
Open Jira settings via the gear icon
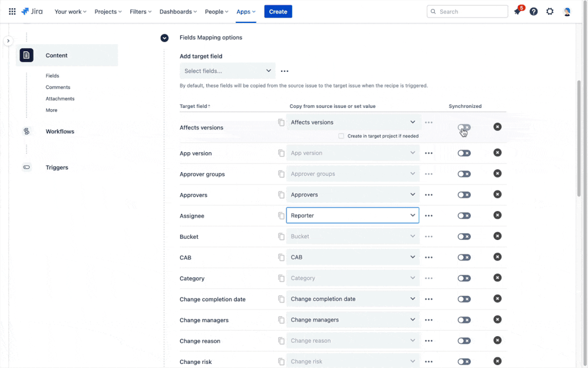click(x=550, y=11)
